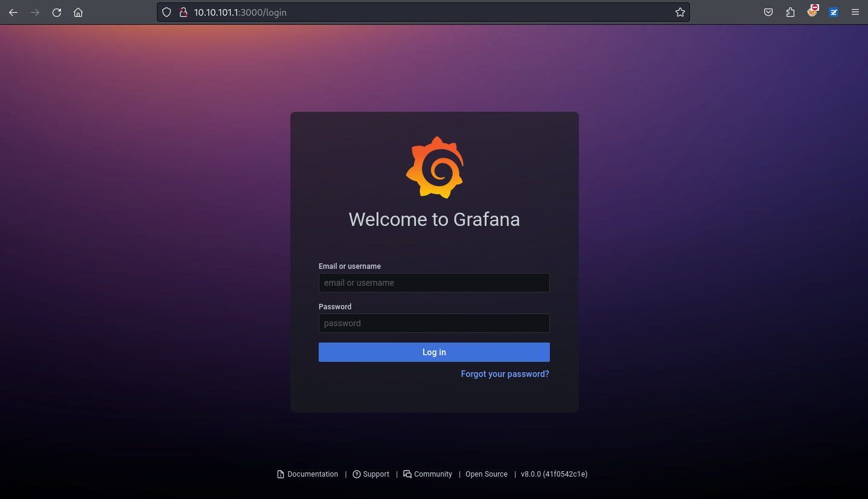This screenshot has height=499, width=868.
Task: Open the Firefox hamburger menu
Action: click(855, 12)
